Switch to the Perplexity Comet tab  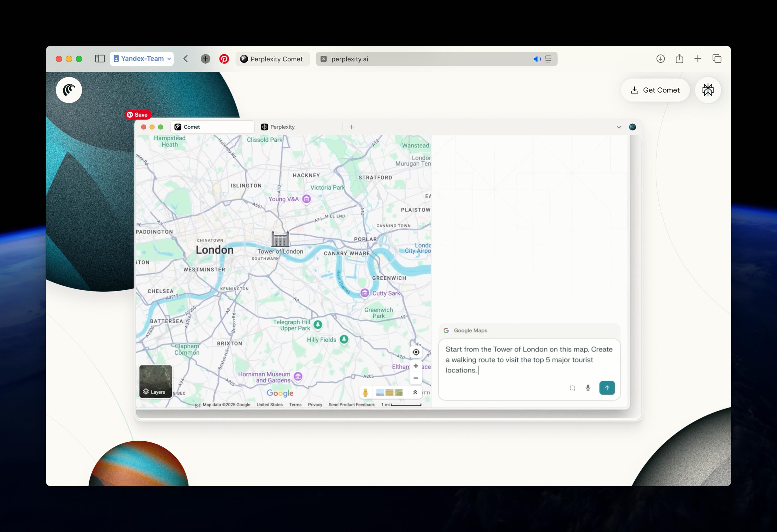pyautogui.click(x=272, y=59)
